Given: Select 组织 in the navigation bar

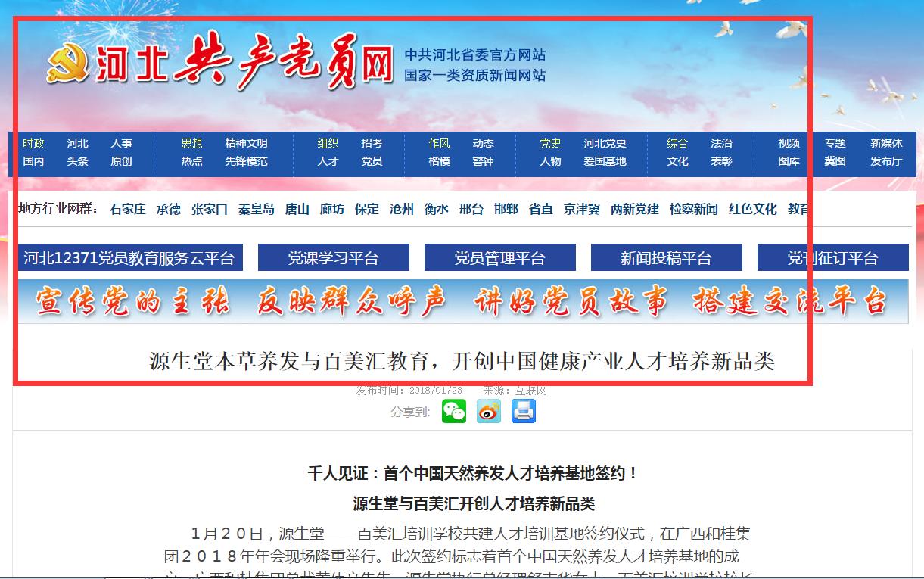Looking at the screenshot, I should pos(328,143).
